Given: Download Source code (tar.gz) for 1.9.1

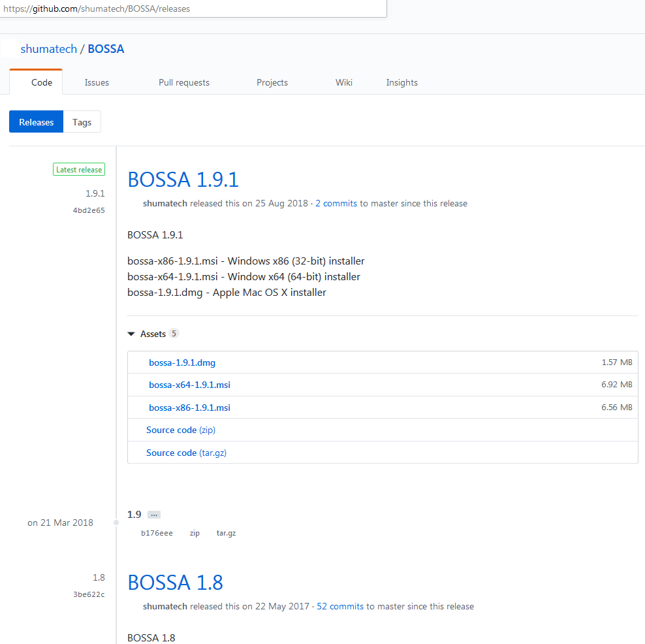Looking at the screenshot, I should pos(186,453).
